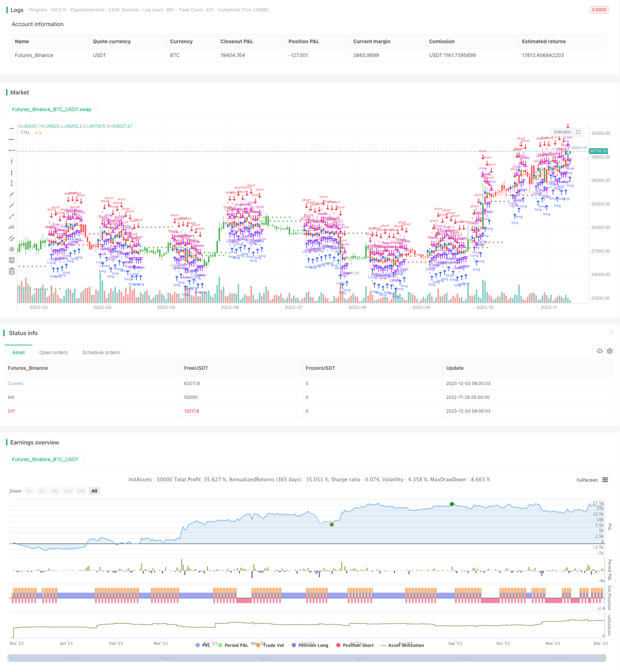This screenshot has width=620, height=672.
Task: Collapse the Indicator panel using expand icon
Action: (578, 132)
